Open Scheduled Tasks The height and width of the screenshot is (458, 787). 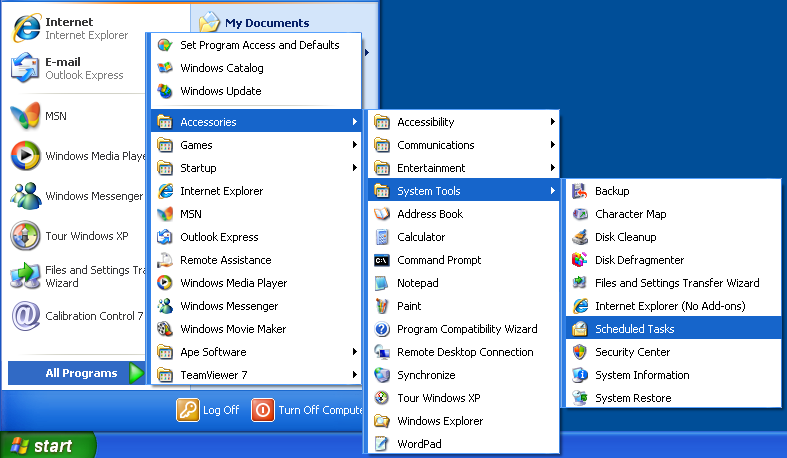pos(674,329)
